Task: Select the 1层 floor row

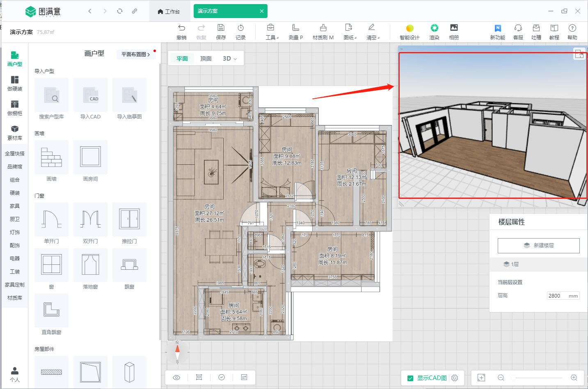Action: coord(538,264)
